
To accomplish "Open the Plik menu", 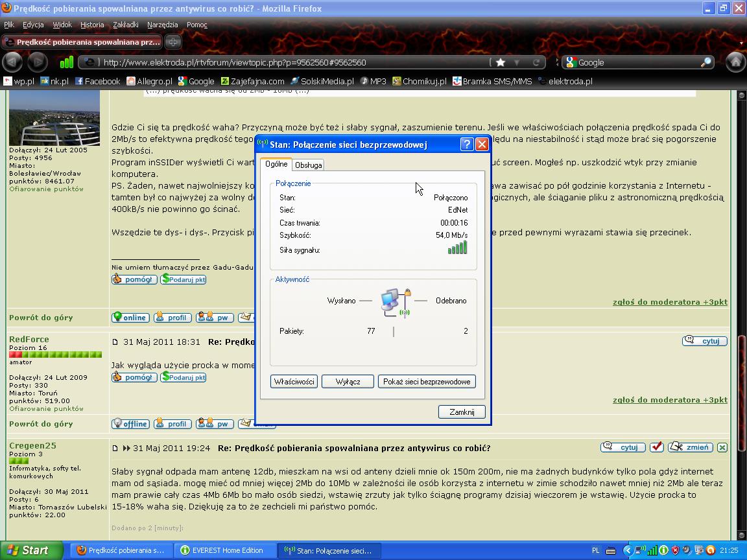I will [x=9, y=25].
